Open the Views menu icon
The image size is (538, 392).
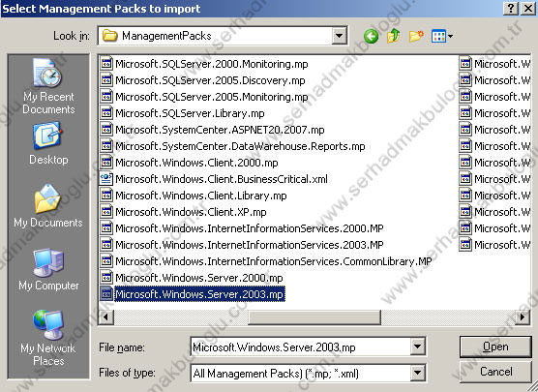pyautogui.click(x=442, y=36)
